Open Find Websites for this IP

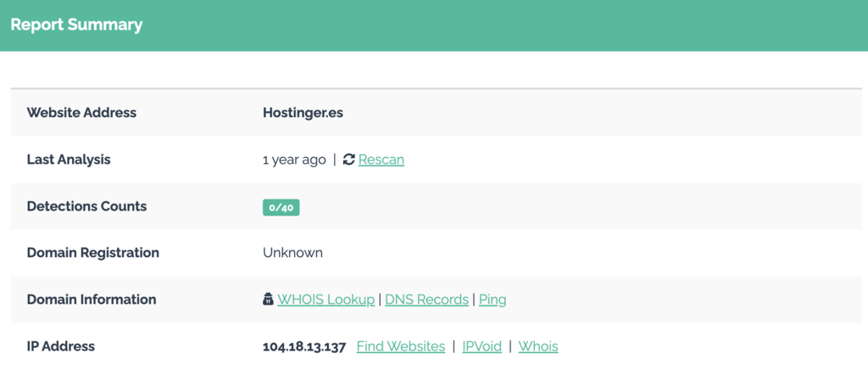point(400,346)
